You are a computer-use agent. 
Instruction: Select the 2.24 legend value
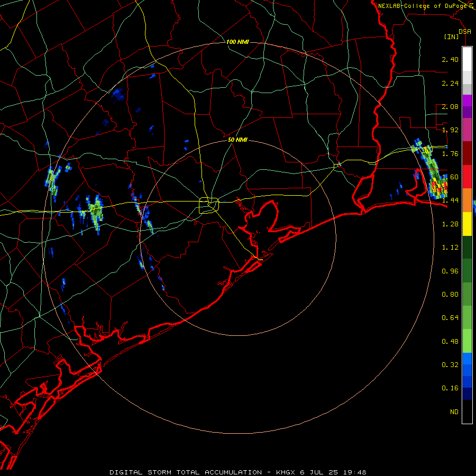450,83
